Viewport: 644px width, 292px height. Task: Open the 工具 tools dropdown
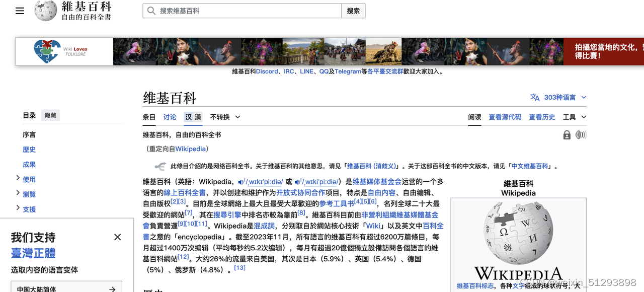575,117
